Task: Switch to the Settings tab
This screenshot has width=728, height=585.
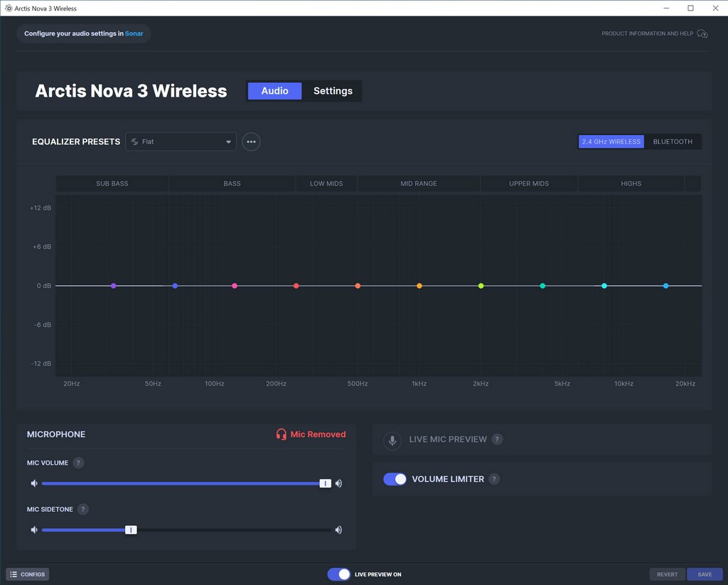Action: pyautogui.click(x=333, y=91)
